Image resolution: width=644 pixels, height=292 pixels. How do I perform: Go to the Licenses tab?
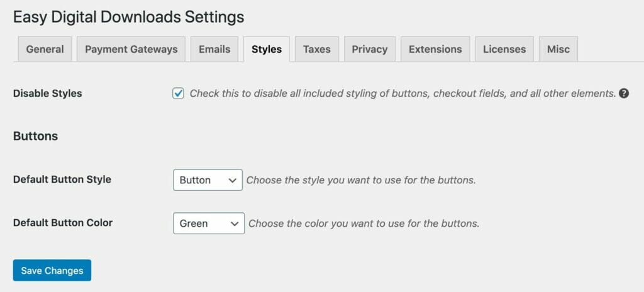pyautogui.click(x=504, y=49)
